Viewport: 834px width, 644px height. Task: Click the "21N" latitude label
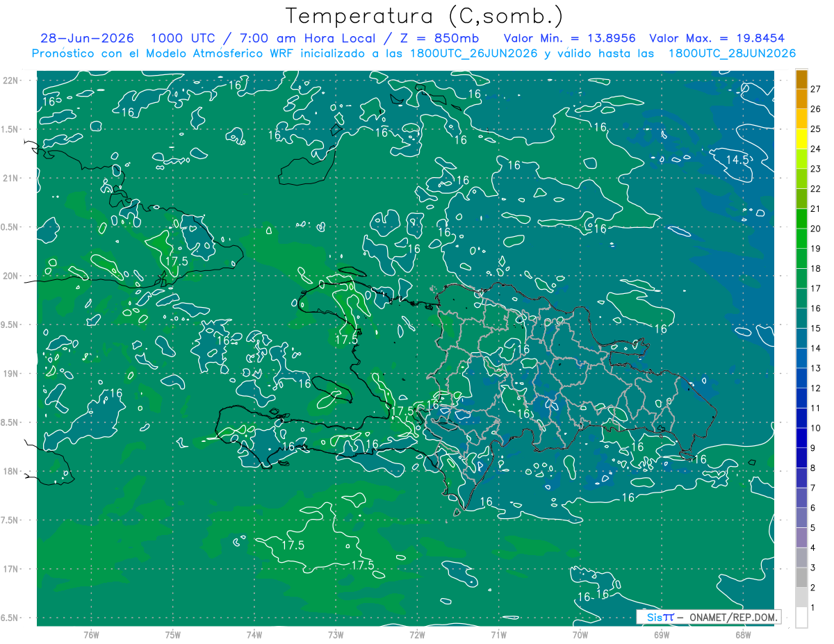click(11, 178)
